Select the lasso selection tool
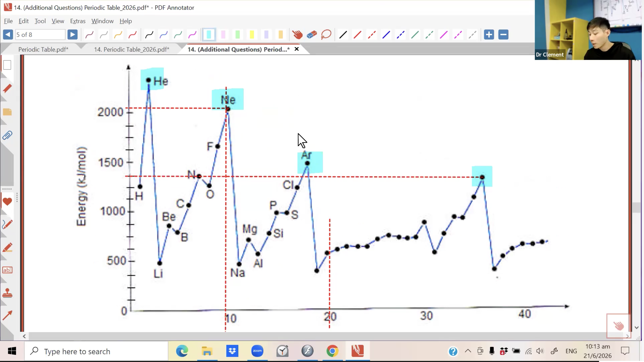 coord(326,35)
